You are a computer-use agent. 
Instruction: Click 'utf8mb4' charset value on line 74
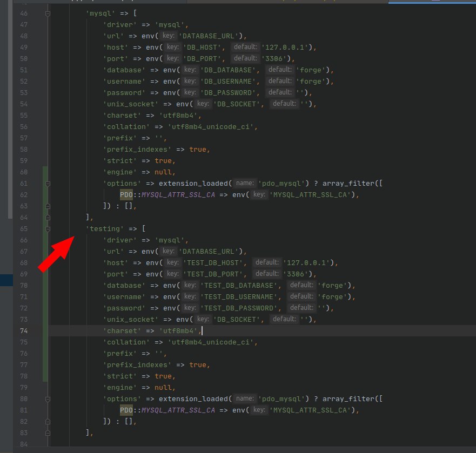[178, 331]
